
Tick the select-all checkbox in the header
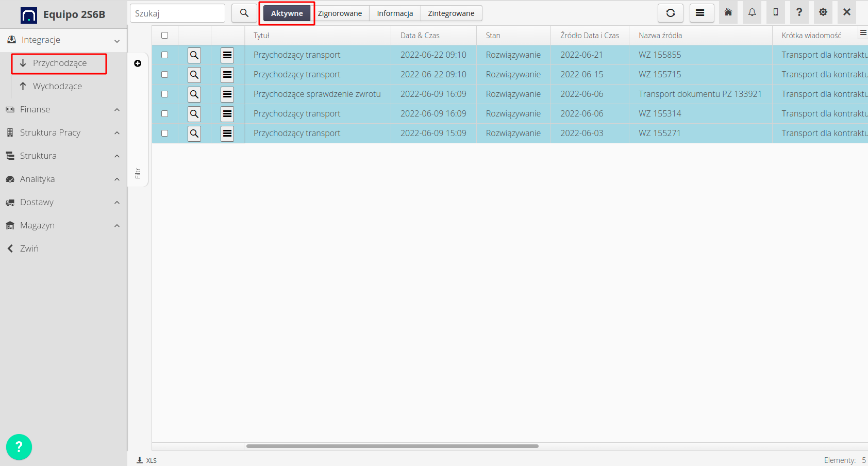pos(165,35)
